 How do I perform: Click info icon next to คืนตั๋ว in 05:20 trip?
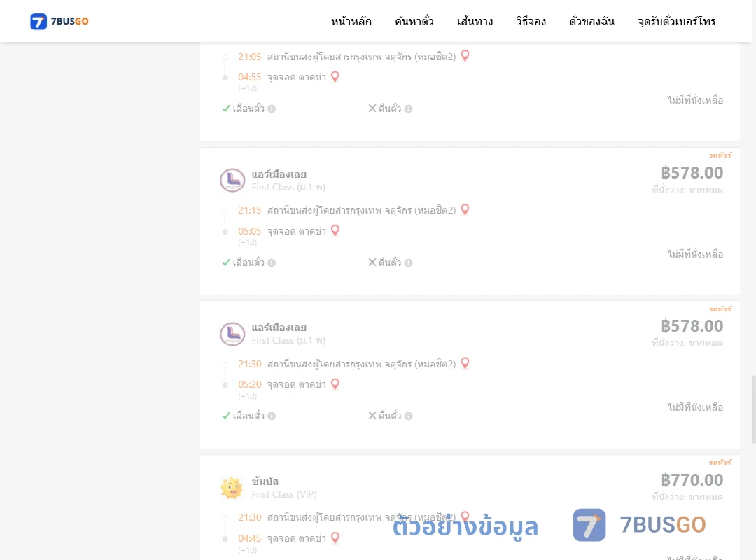click(408, 416)
